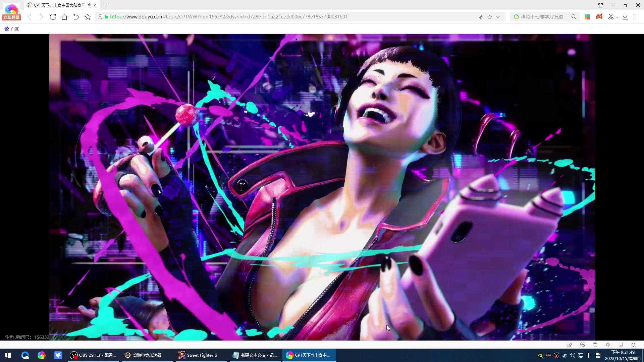This screenshot has width=644, height=362.
Task: Click the lightning speed mode icon
Action: coord(481,17)
